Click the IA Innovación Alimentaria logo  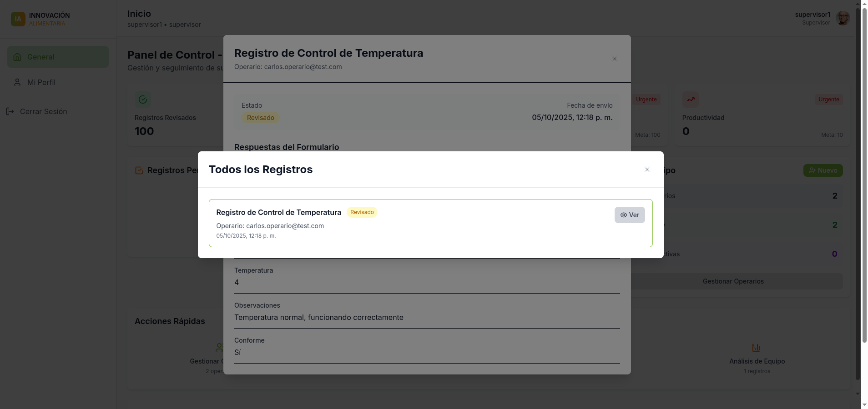coord(18,19)
